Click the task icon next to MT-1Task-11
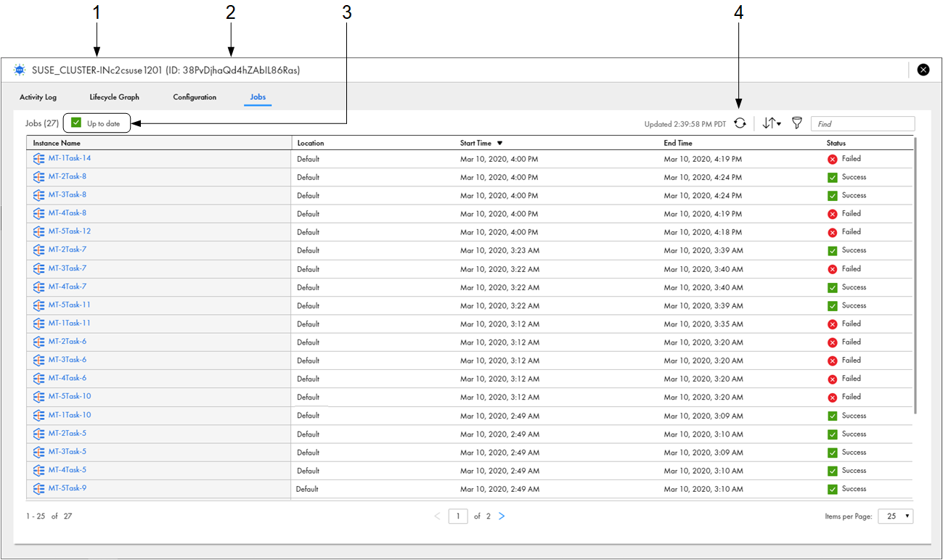 (x=39, y=324)
